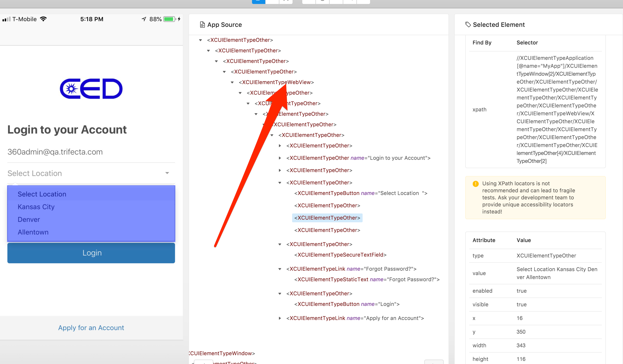This screenshot has width=623, height=364.
Task: Expand the XCUIElementTypeLink 'Apply for an Account' node
Action: tap(280, 318)
